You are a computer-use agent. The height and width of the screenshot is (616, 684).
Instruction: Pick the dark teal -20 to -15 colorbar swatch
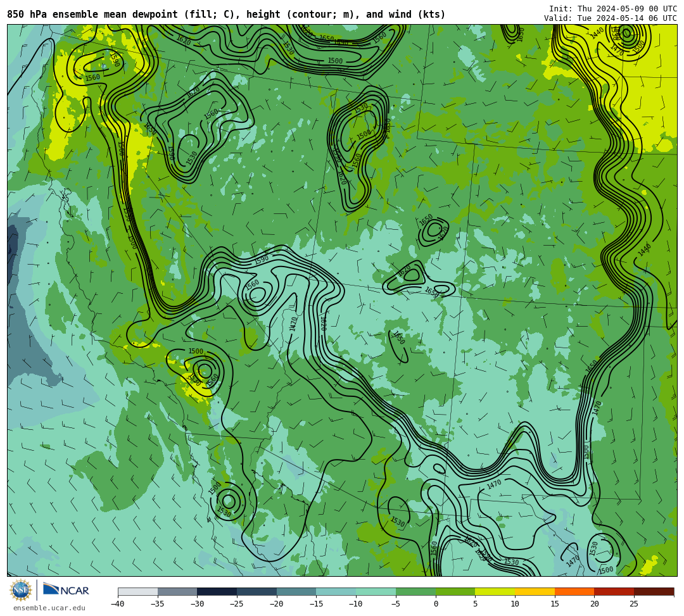(296, 591)
